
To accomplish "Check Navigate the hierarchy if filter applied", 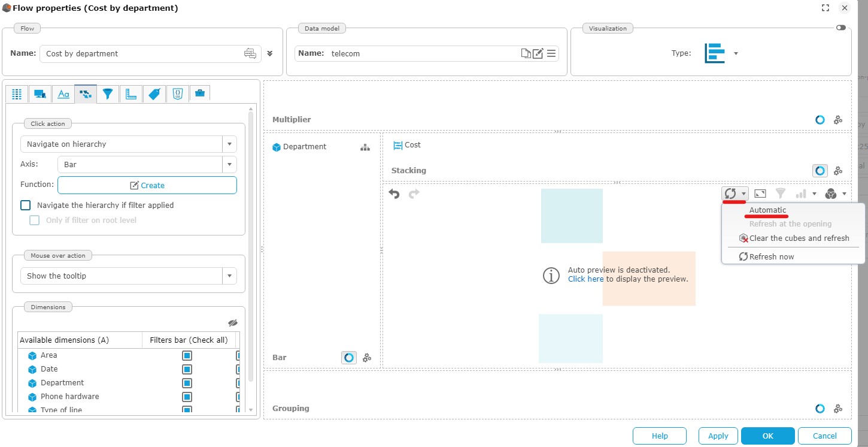I will pos(26,205).
